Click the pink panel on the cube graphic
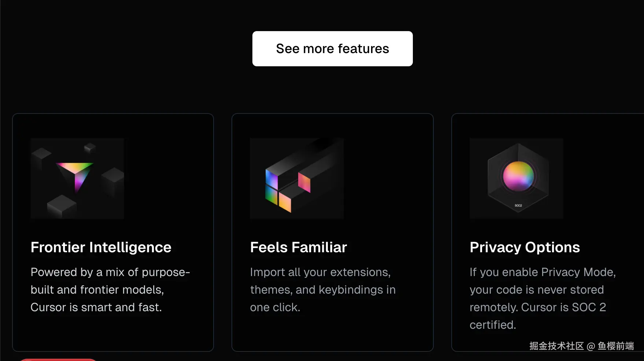Viewport: 644px width, 361px height. [304, 182]
